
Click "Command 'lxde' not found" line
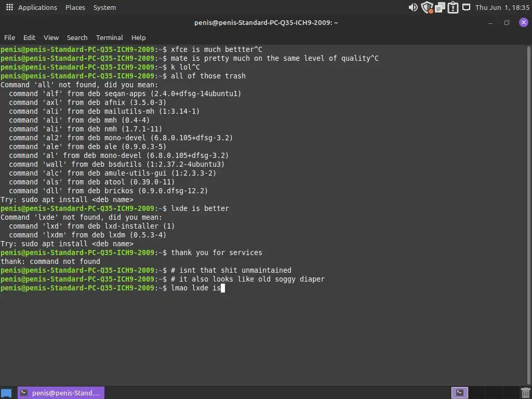pos(82,217)
